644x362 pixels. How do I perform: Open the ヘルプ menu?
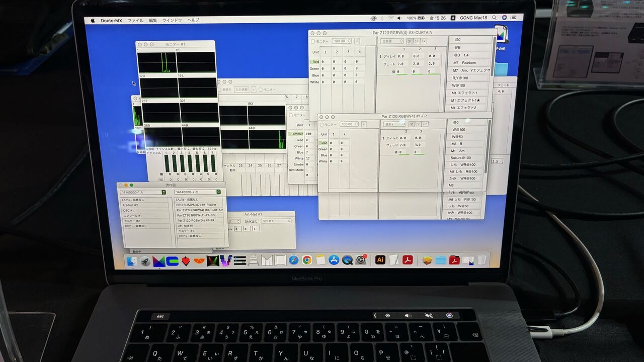click(193, 20)
